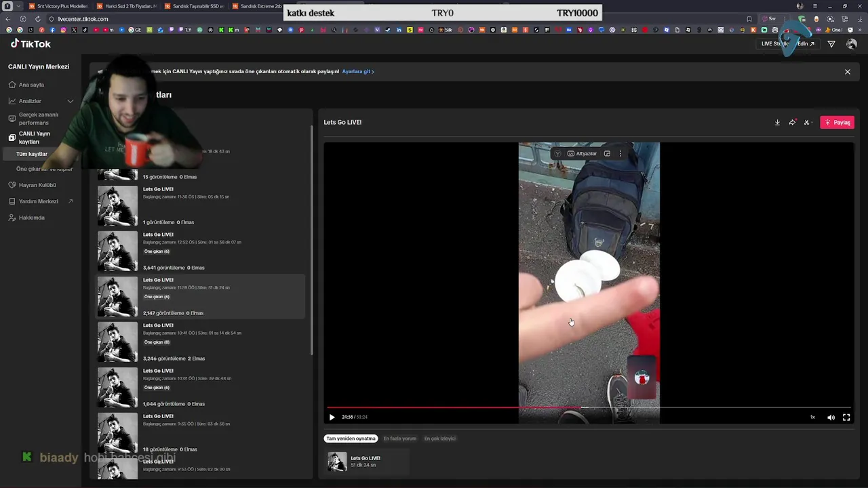Image resolution: width=868 pixels, height=488 pixels.
Task: Toggle Altyazılar subtitles on the video
Action: [x=582, y=154]
